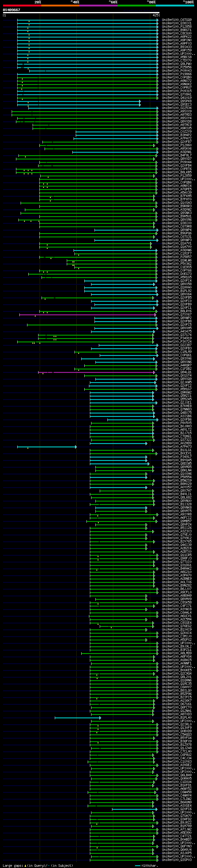
Task: Select hit label UniRef100_Q55245
Action: pos(177,399)
